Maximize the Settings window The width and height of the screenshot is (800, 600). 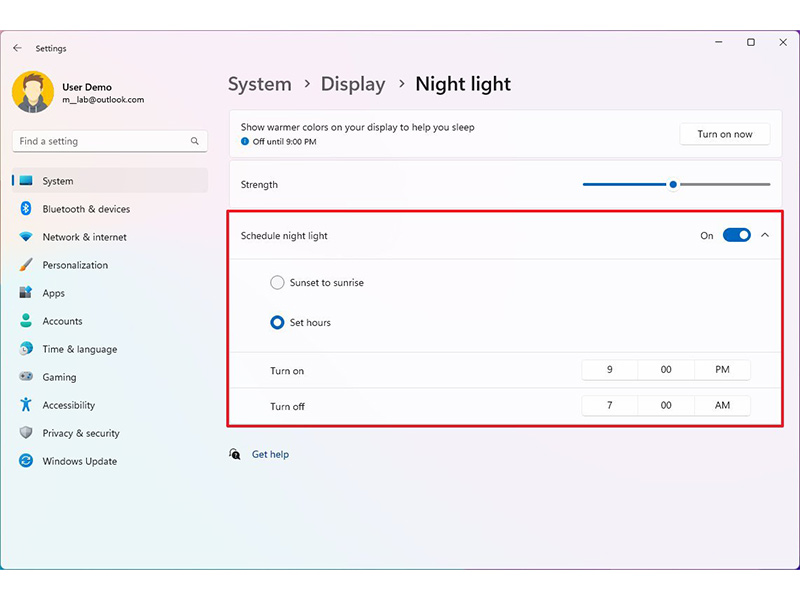[x=751, y=42]
